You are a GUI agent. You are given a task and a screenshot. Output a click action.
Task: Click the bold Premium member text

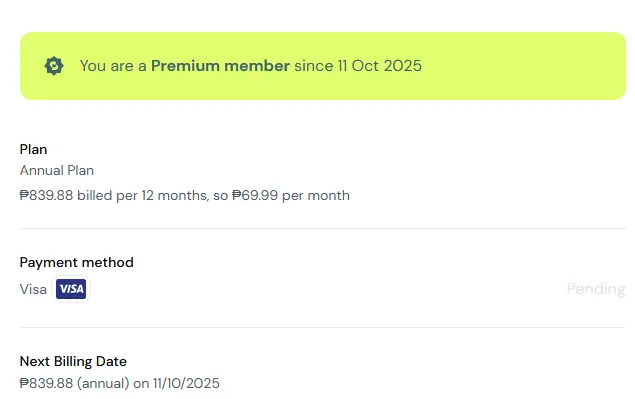(x=220, y=66)
